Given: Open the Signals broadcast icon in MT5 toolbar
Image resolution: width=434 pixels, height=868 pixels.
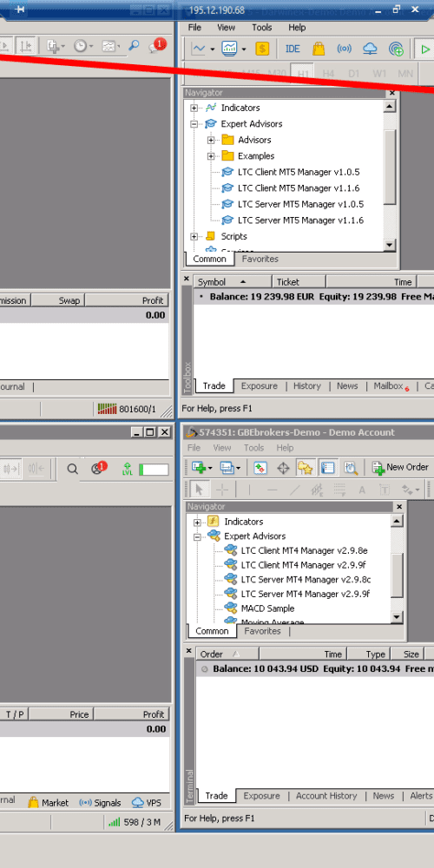Looking at the screenshot, I should (345, 49).
